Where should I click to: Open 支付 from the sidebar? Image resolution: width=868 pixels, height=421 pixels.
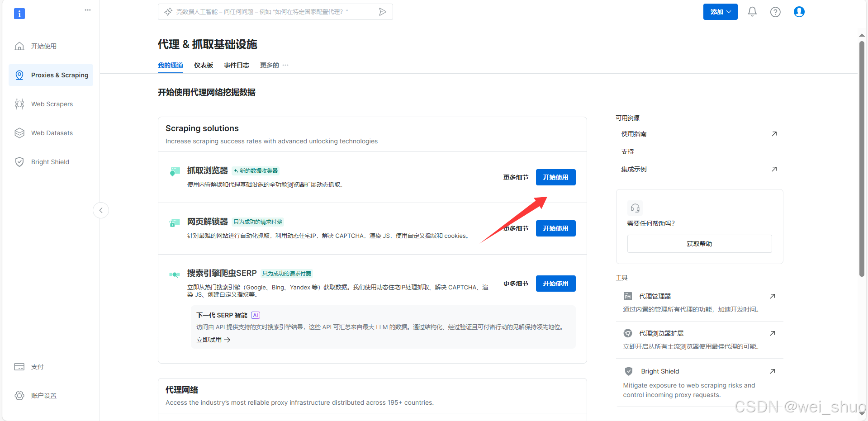coord(37,367)
